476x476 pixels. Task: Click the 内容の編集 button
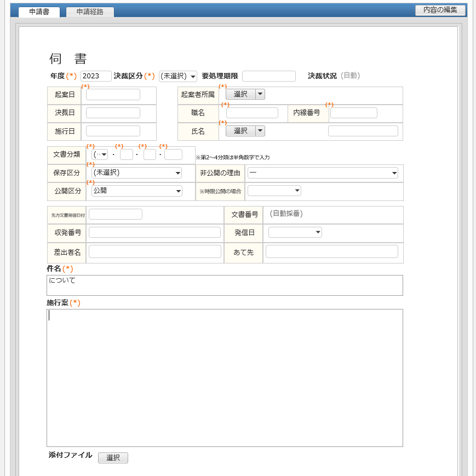click(441, 10)
